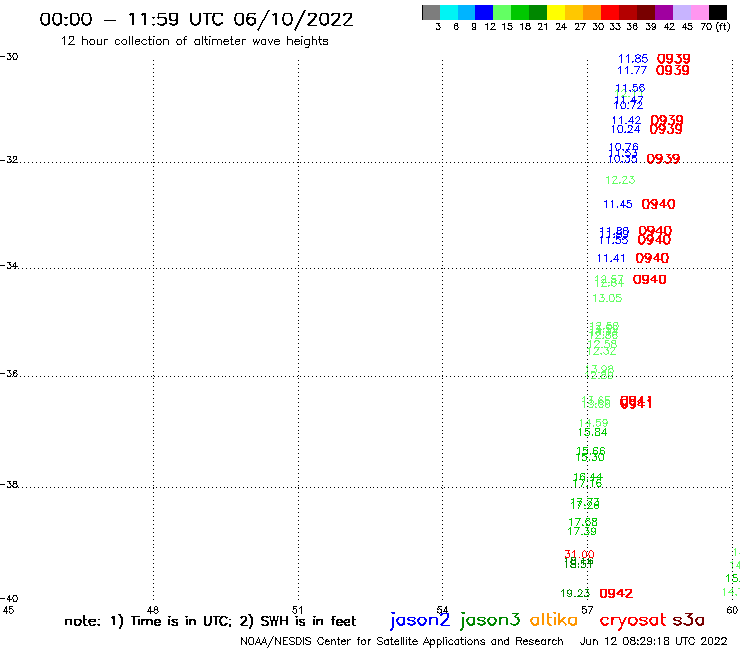Click the wave height value 10.24

coord(626,129)
